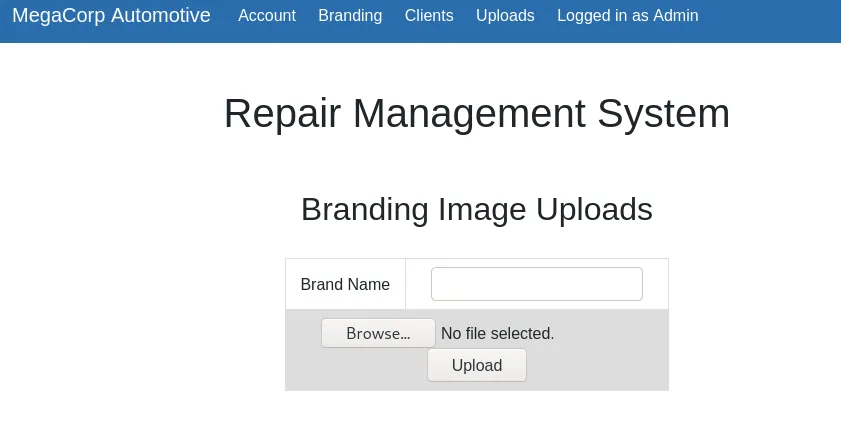This screenshot has width=841, height=432.
Task: Click the Brand Name label
Action: pos(345,284)
